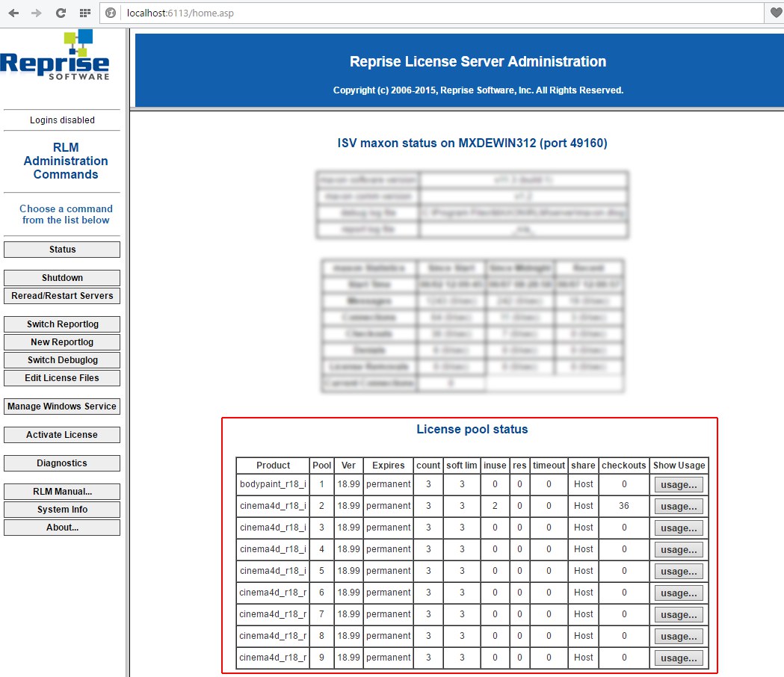
Task: Click the browser forward arrow
Action: [x=37, y=13]
